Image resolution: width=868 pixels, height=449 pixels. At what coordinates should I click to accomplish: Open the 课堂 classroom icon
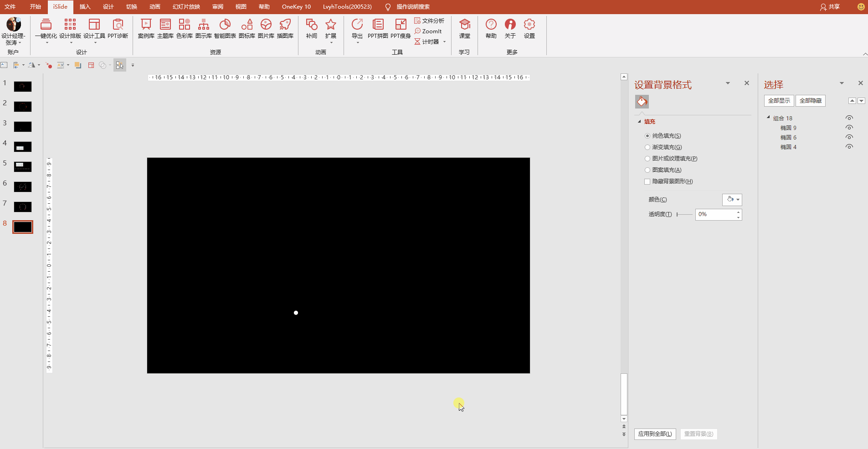coord(465,28)
